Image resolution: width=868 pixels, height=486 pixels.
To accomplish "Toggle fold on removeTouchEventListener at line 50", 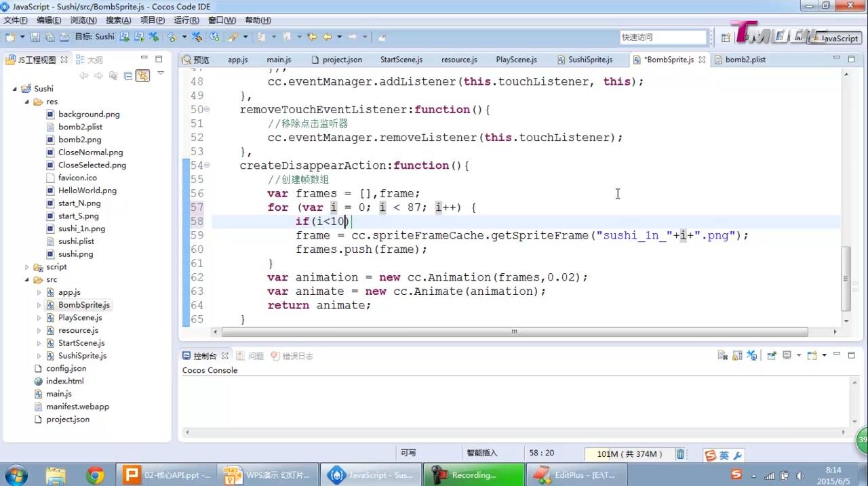I will [207, 110].
